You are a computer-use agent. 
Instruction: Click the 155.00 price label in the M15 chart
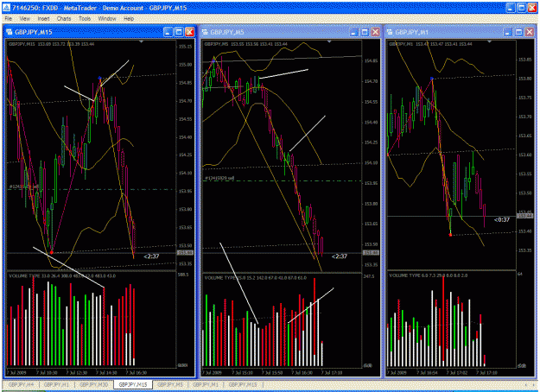click(x=185, y=65)
